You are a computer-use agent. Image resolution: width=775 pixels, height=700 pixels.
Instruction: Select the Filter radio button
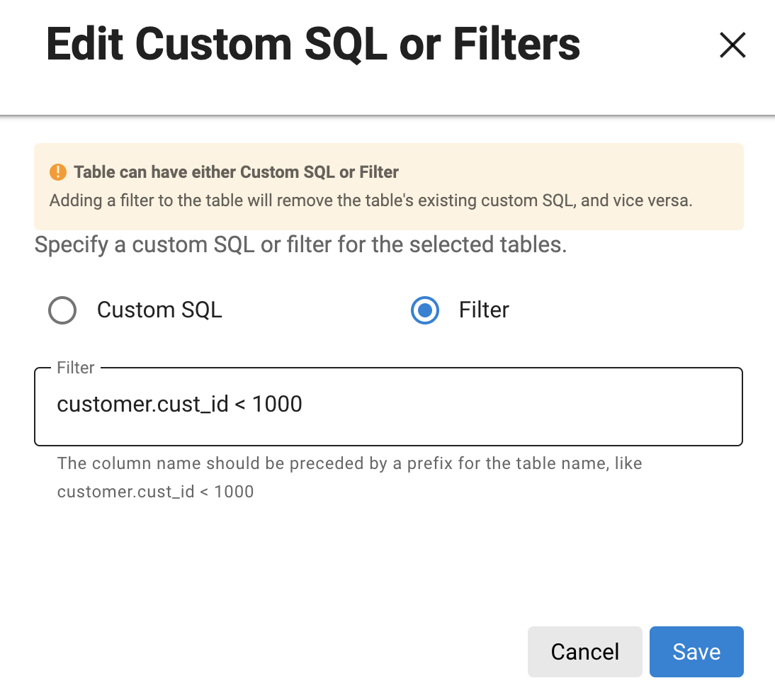pos(425,310)
